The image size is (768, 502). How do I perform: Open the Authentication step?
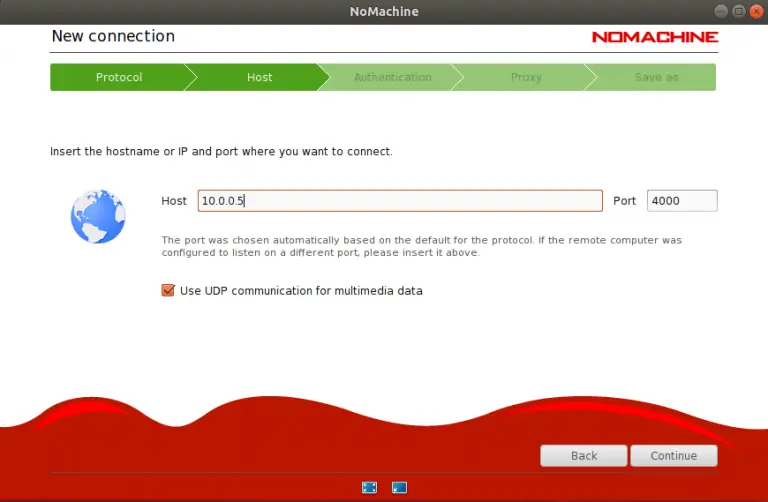pyautogui.click(x=392, y=77)
